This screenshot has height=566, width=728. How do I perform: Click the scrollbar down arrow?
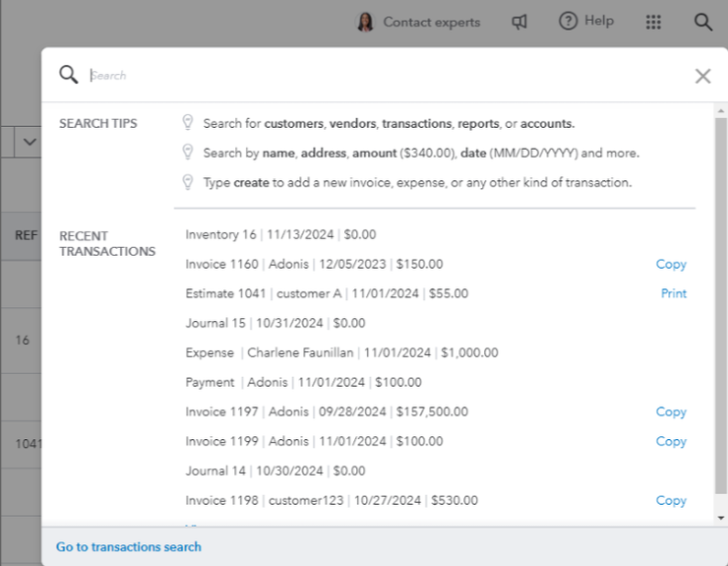pos(721,518)
